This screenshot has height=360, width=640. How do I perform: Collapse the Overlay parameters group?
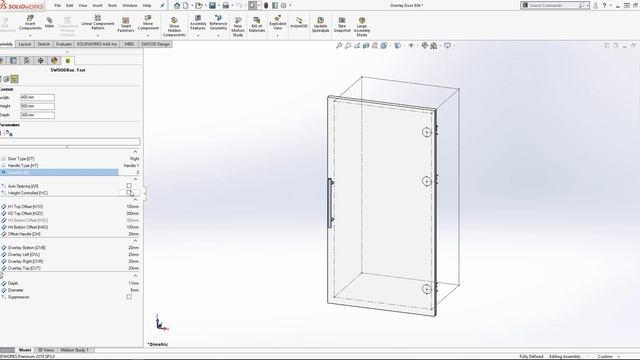pyautogui.click(x=136, y=241)
